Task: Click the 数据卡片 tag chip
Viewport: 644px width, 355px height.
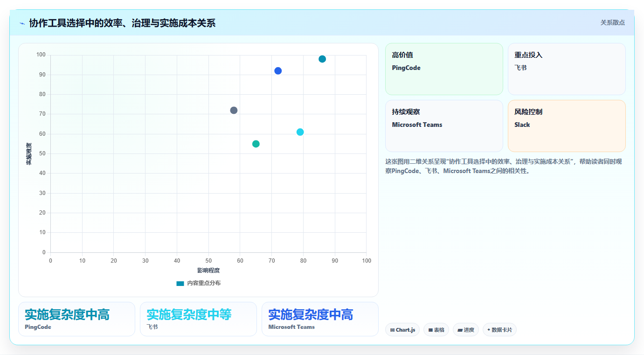Action: click(x=499, y=330)
